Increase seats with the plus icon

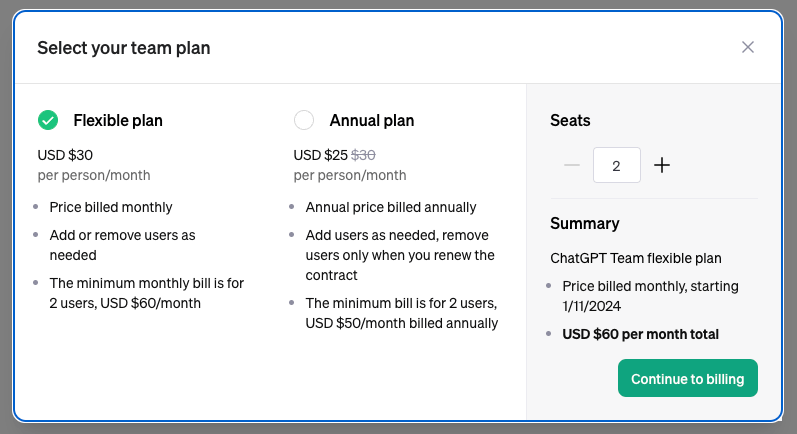(x=662, y=165)
